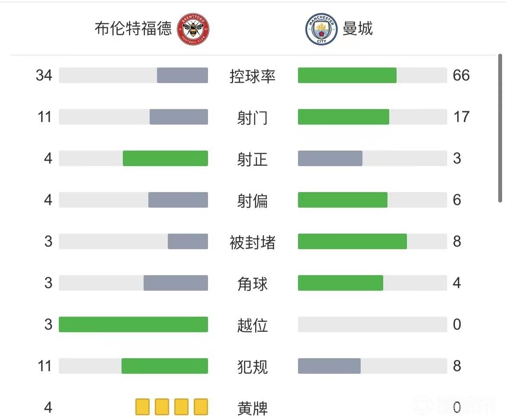Open the 曼城 team name
The image size is (506, 420).
357,29
